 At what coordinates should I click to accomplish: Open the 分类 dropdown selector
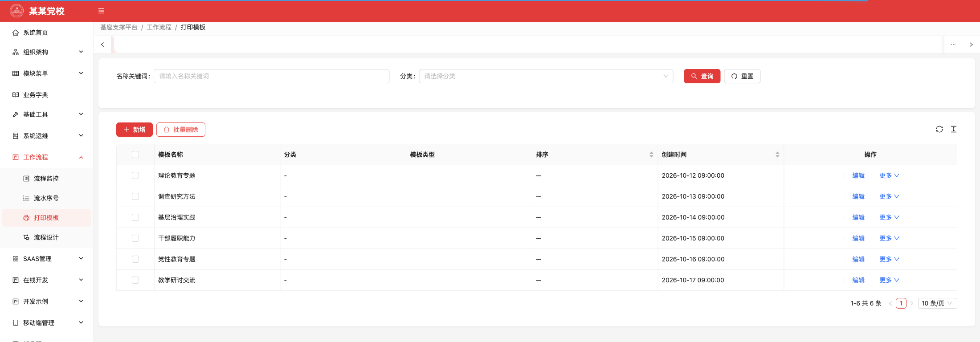pos(546,76)
